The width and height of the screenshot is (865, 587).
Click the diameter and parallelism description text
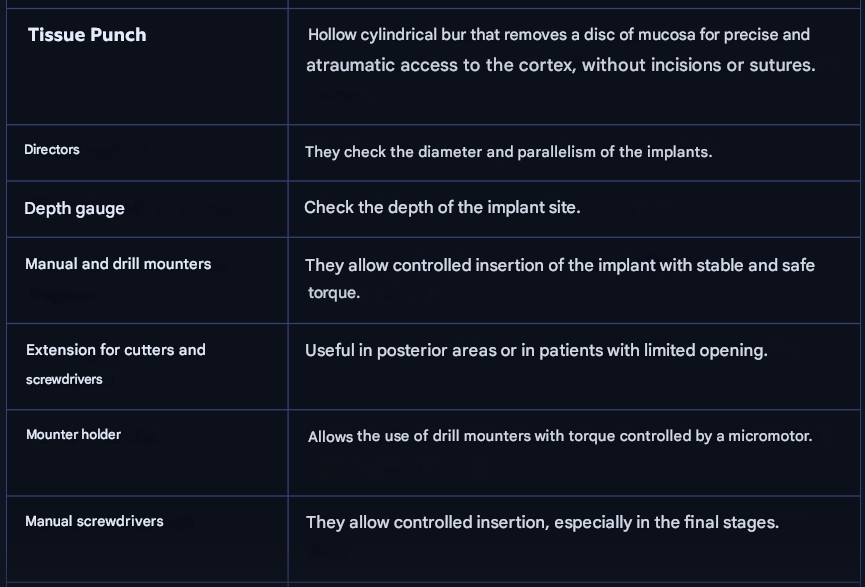508,152
